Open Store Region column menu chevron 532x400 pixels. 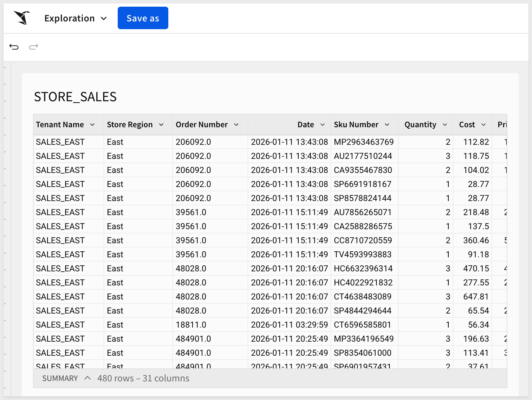pos(161,125)
